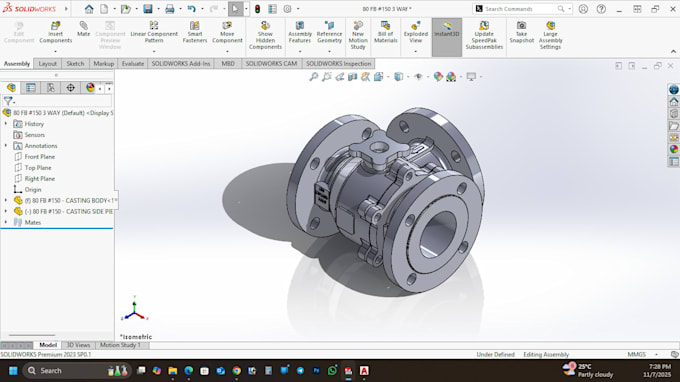
Task: Expand the Mates folder
Action: [x=6, y=222]
